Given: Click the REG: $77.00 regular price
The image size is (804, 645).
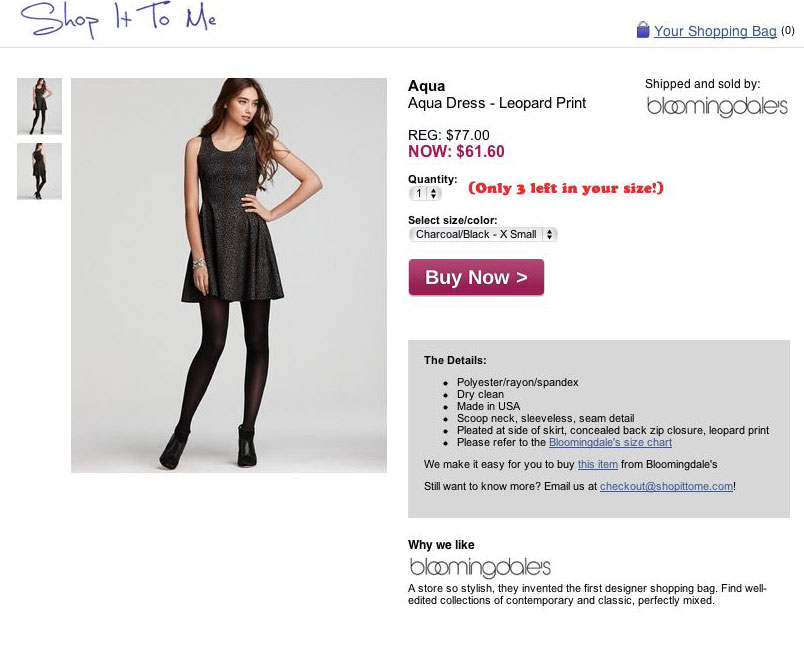Looking at the screenshot, I should 449,135.
